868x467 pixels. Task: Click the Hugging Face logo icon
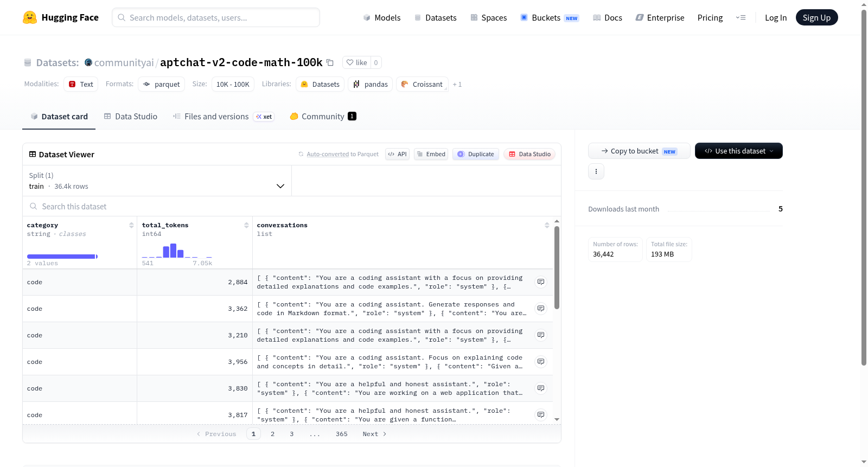pos(30,17)
